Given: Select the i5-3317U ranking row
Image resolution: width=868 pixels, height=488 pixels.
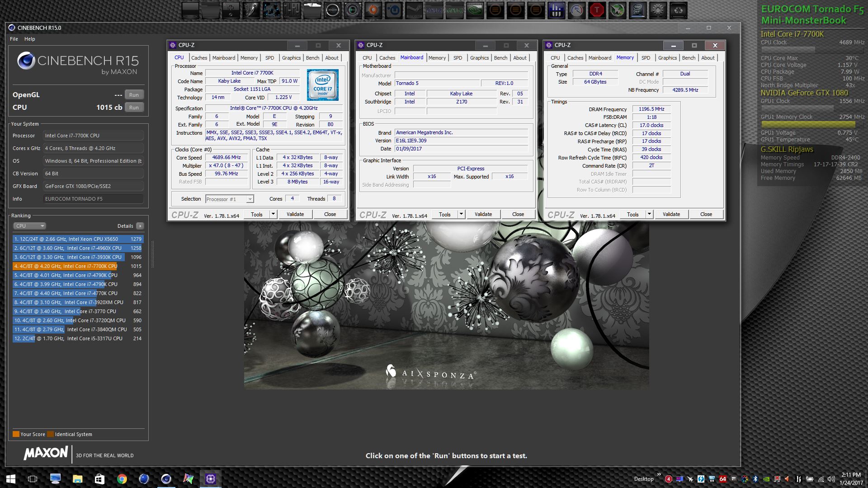Looking at the screenshot, I should pyautogui.click(x=77, y=338).
